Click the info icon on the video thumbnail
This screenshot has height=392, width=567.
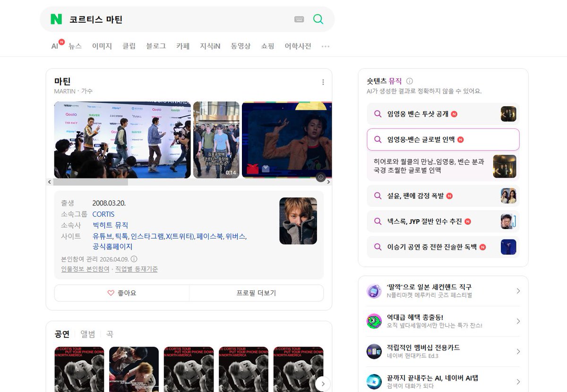point(321,177)
